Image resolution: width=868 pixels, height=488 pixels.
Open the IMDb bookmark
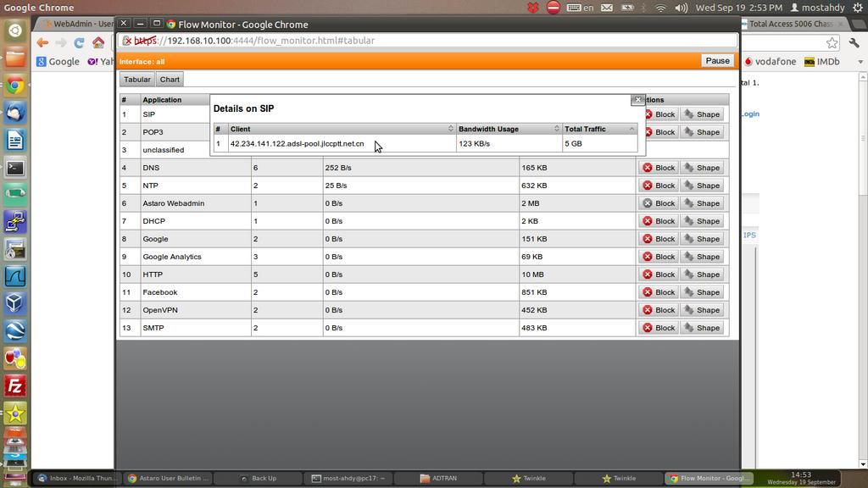click(822, 61)
